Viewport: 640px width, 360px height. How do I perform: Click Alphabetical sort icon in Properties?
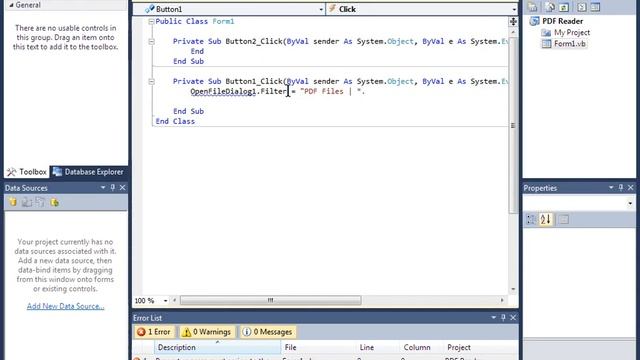546,220
